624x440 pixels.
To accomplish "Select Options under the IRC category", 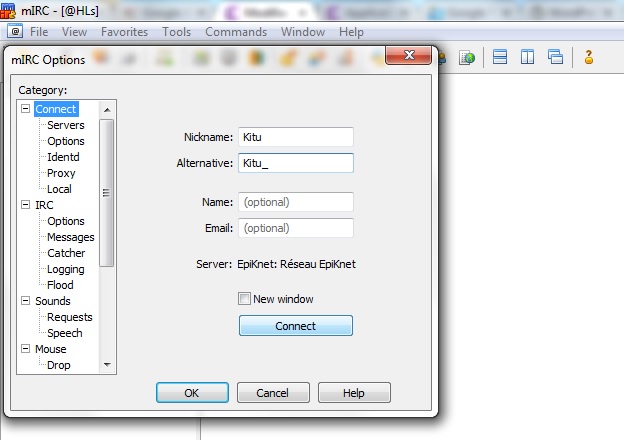I will (66, 221).
